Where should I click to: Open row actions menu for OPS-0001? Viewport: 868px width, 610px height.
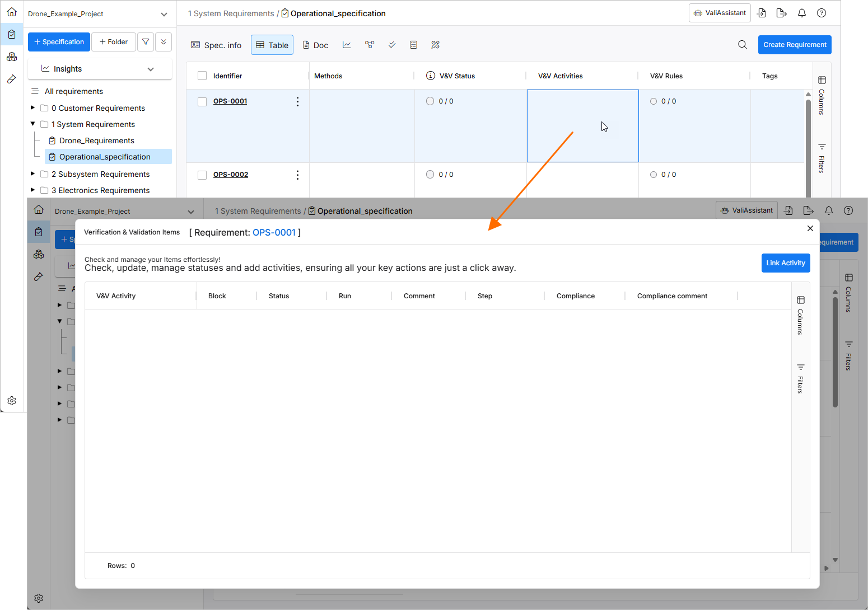297,101
